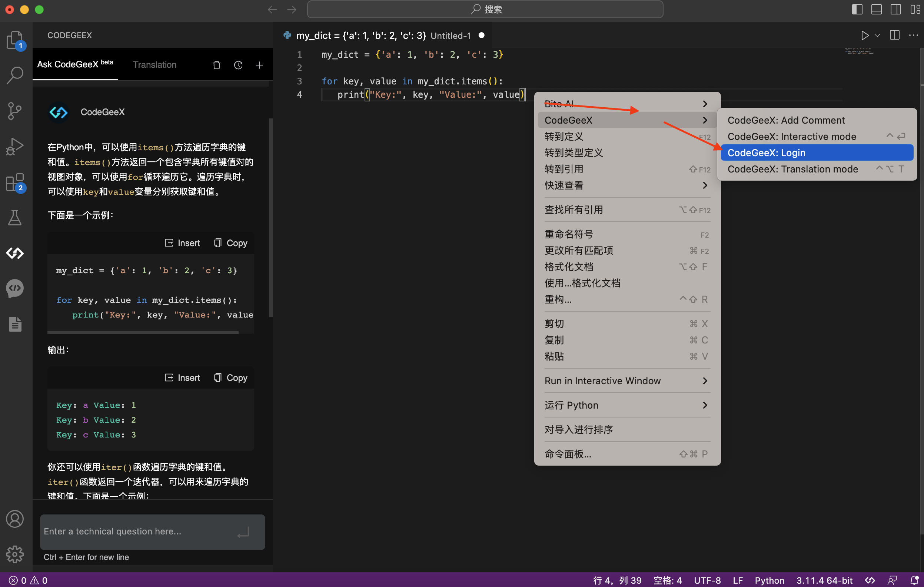Click the add new conversation button
Image resolution: width=924 pixels, height=587 pixels.
tap(259, 65)
